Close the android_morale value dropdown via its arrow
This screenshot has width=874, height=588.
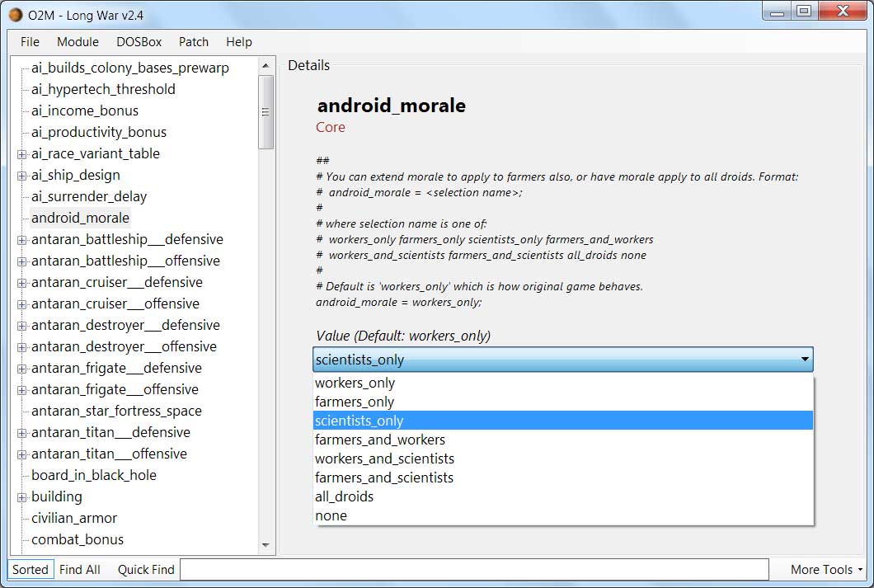point(804,360)
